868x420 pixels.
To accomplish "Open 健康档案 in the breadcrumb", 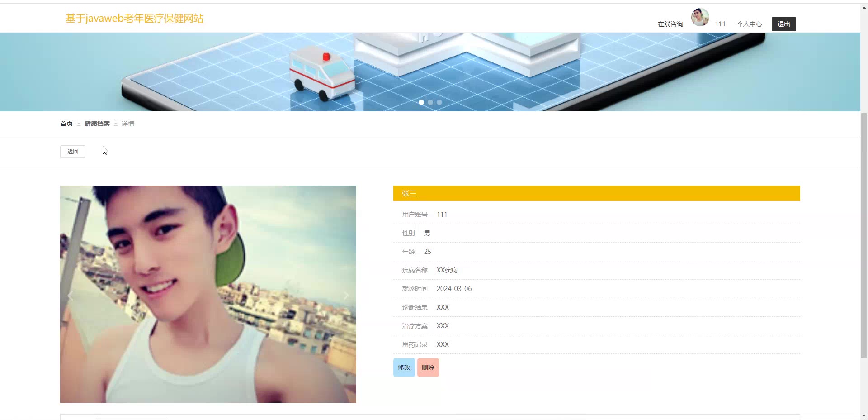I will pyautogui.click(x=97, y=124).
